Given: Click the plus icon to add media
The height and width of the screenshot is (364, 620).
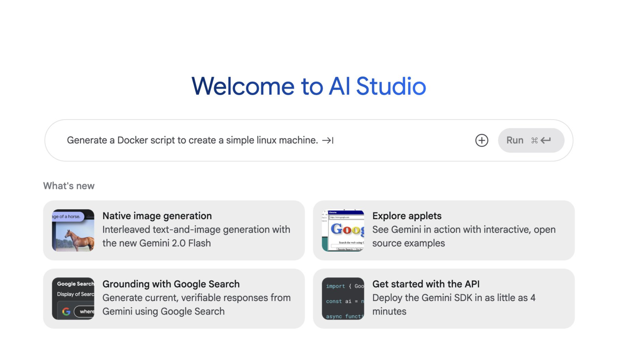Looking at the screenshot, I should 481,140.
